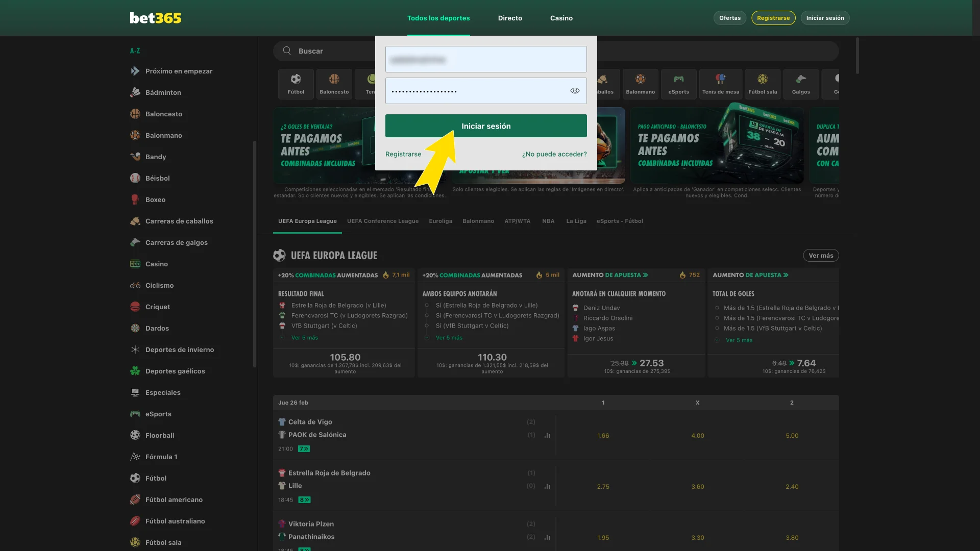980x551 pixels.
Task: Open the eSports section from the sidebar
Action: (159, 414)
